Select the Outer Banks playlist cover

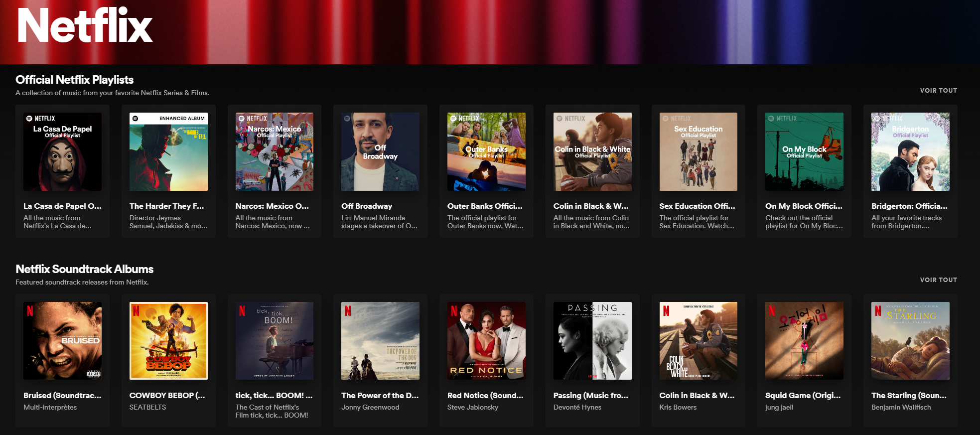pyautogui.click(x=486, y=151)
